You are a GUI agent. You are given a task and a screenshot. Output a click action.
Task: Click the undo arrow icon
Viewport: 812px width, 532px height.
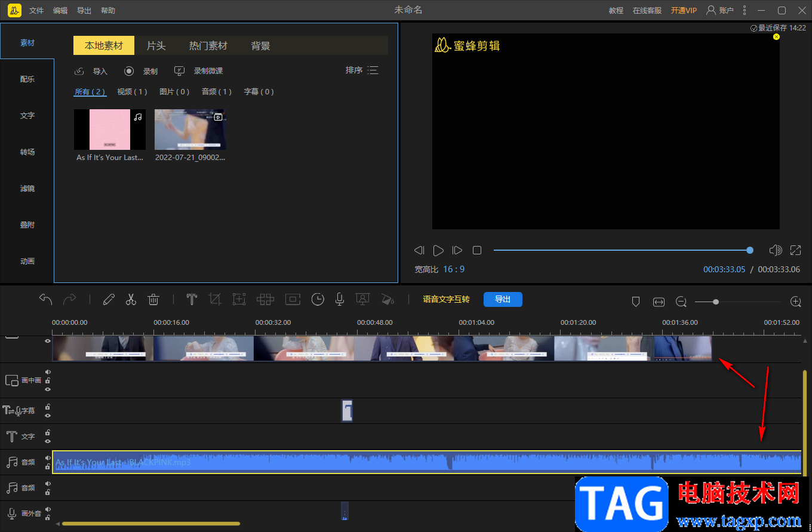pyautogui.click(x=46, y=299)
